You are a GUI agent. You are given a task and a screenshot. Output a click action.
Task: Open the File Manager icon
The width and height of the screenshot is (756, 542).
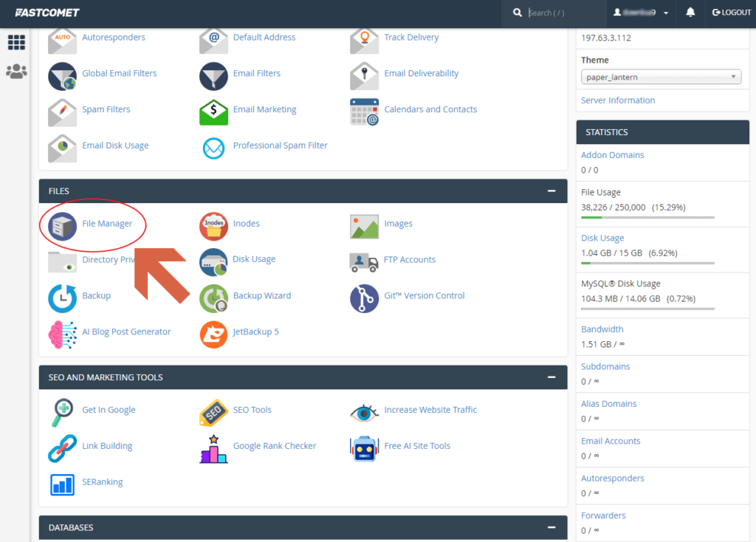62,226
